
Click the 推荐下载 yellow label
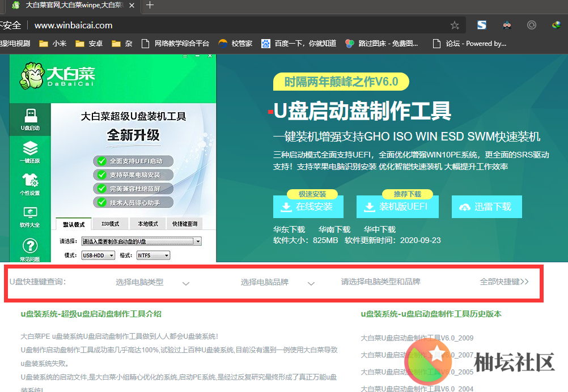tap(408, 194)
